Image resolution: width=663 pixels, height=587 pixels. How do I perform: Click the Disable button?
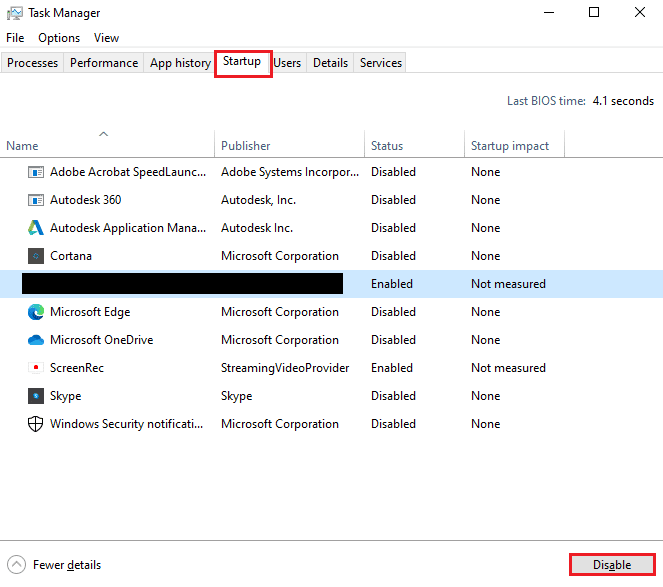[612, 565]
